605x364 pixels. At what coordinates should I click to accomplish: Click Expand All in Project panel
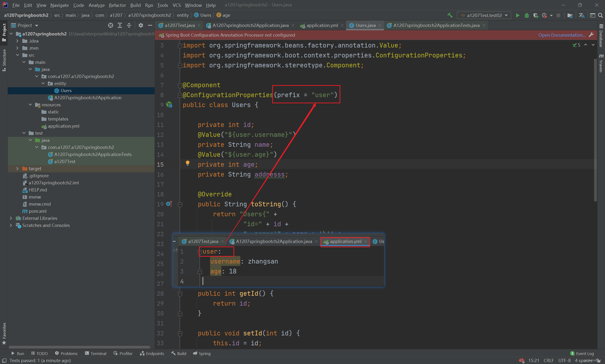coord(120,25)
